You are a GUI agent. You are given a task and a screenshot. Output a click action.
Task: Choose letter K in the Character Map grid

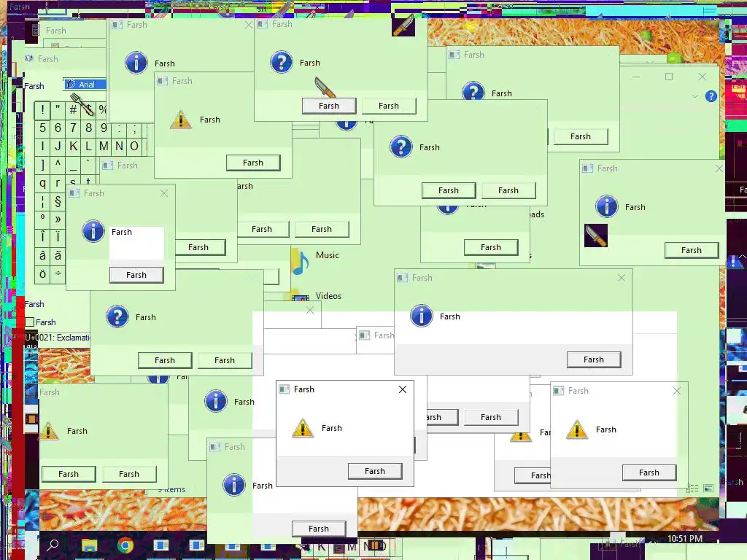click(73, 146)
